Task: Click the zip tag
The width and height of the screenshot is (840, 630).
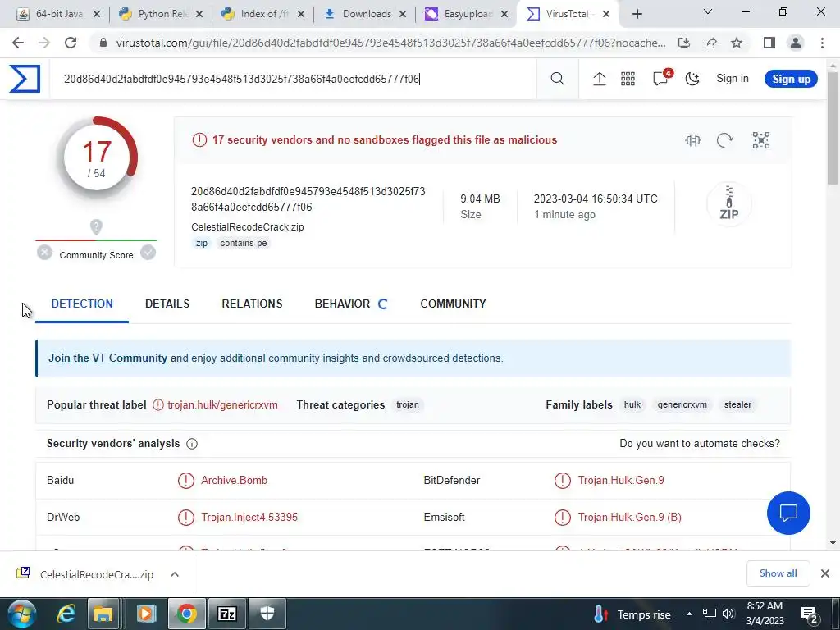Action: coord(202,243)
